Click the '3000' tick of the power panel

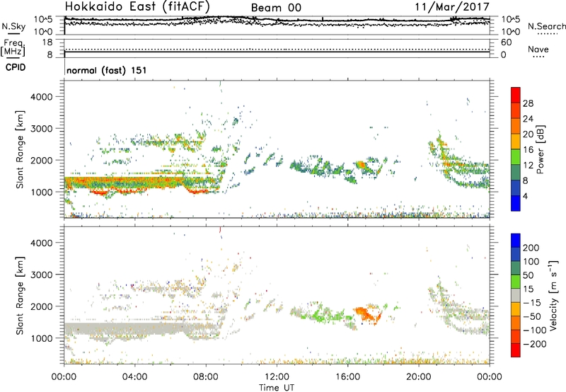click(41, 129)
